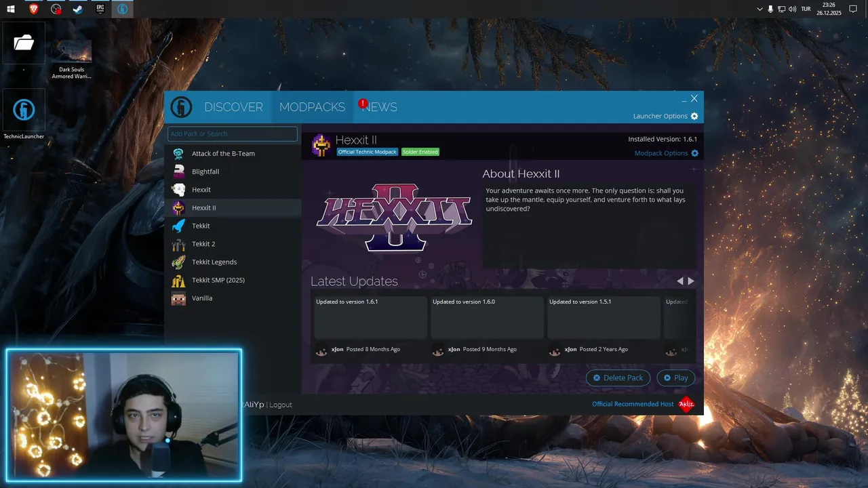Select the Tekkit 2 pack icon

[x=178, y=244]
